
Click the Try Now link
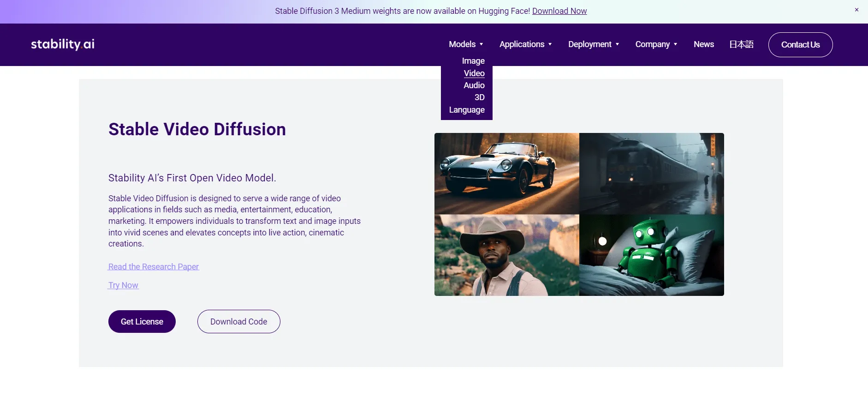(x=123, y=285)
